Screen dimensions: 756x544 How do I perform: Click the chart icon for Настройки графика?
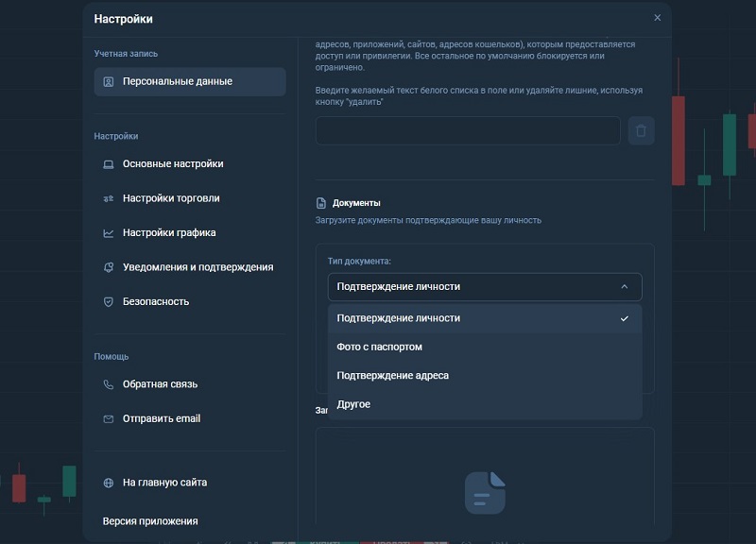click(x=109, y=233)
